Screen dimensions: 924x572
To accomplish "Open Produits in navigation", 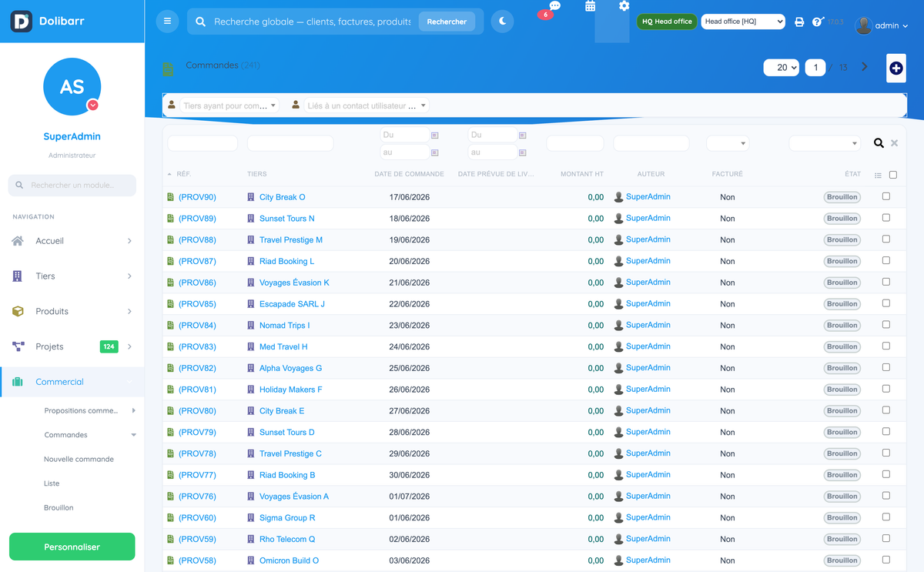I will point(72,312).
